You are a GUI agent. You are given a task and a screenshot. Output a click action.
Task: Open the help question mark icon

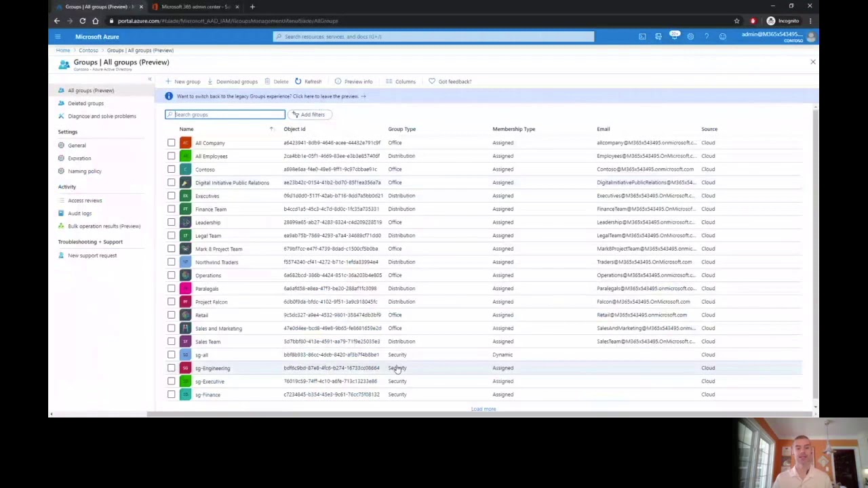(707, 37)
